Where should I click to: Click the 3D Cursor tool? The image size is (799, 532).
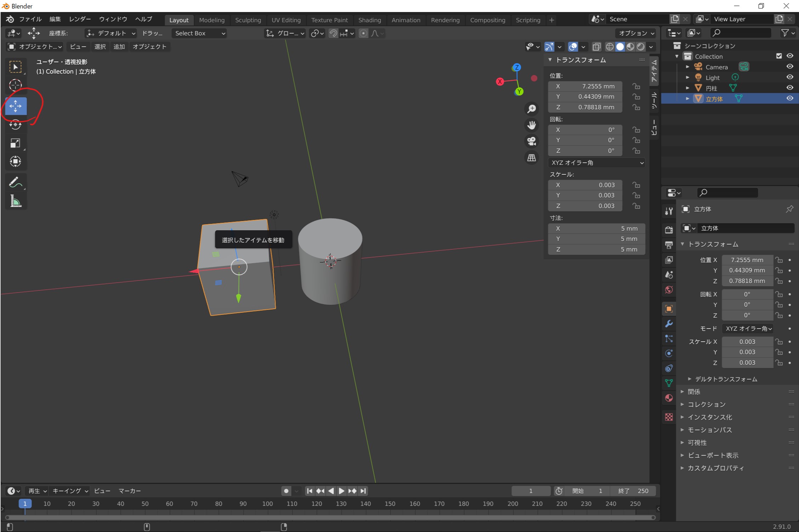click(15, 85)
